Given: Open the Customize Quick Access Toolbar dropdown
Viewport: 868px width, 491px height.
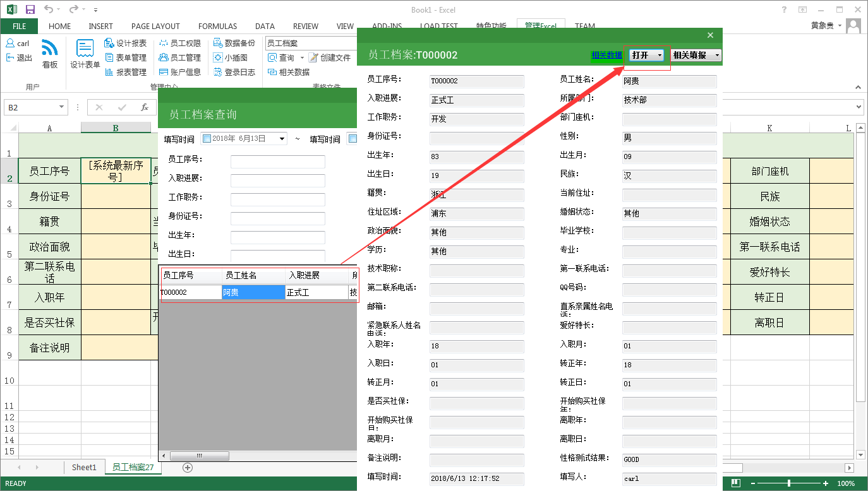Looking at the screenshot, I should point(95,10).
